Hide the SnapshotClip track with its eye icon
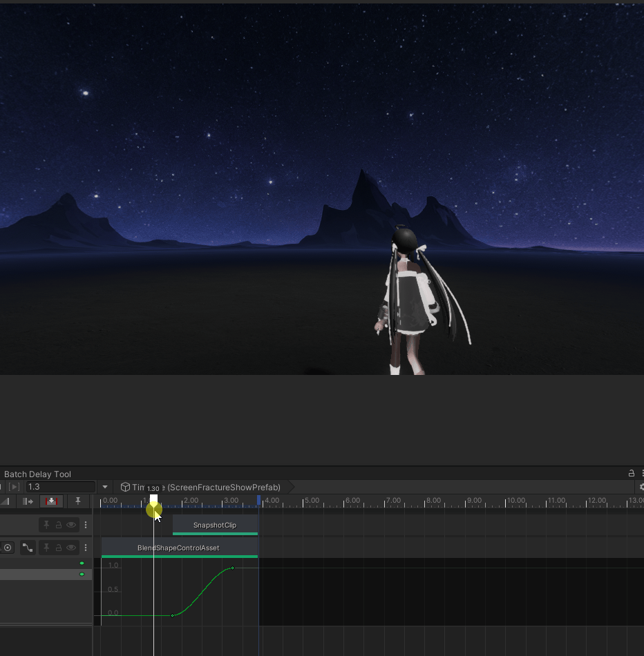Screen dimensions: 644x656 [71, 525]
